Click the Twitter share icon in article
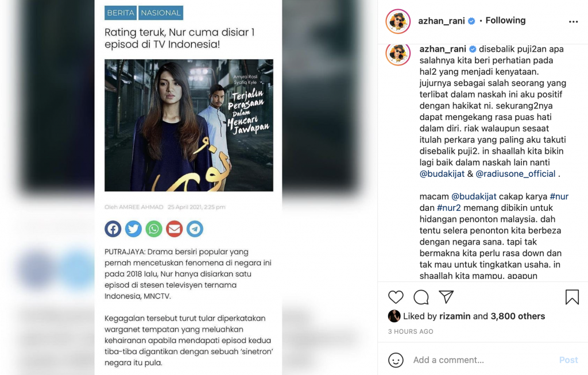The image size is (588, 375). click(x=133, y=229)
